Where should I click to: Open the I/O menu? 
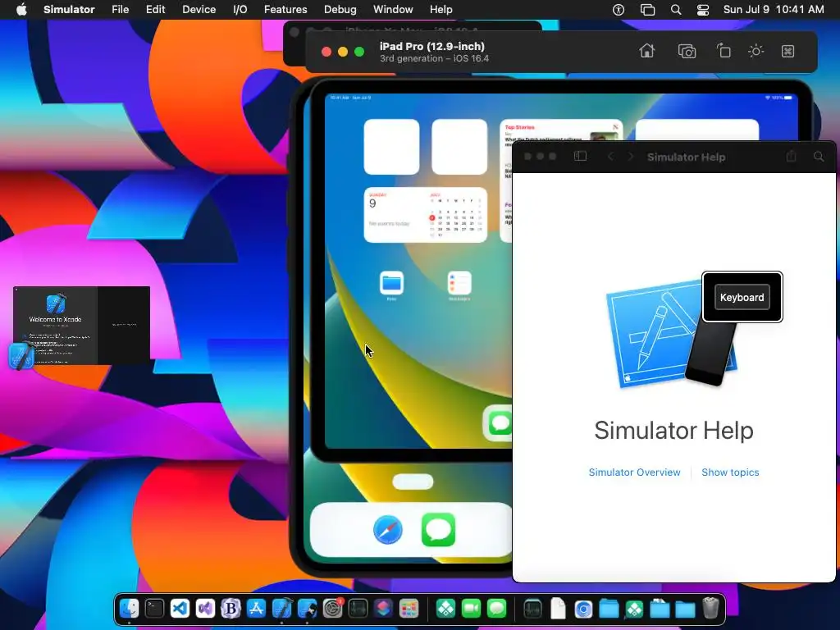(x=240, y=10)
